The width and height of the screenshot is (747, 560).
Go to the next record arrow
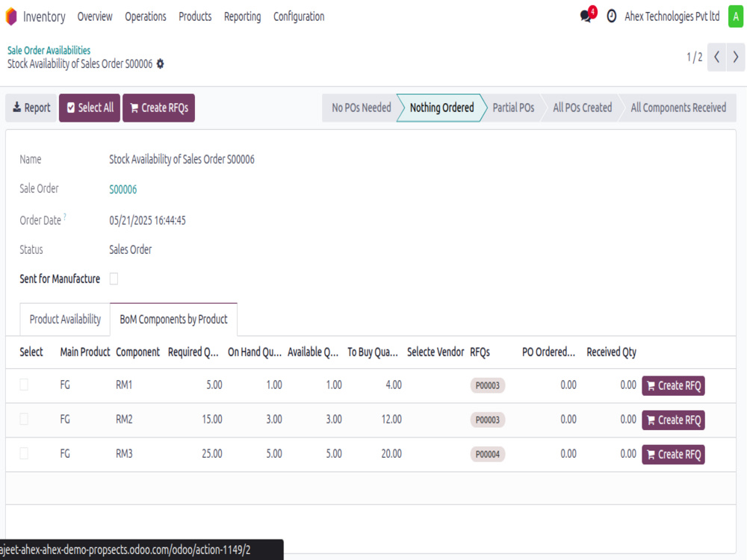tap(736, 57)
